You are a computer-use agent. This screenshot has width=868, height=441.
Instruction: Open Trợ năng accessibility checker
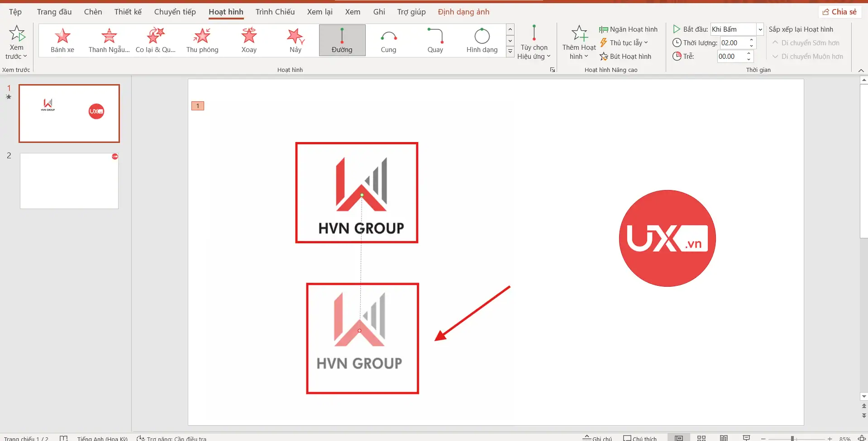coord(172,438)
